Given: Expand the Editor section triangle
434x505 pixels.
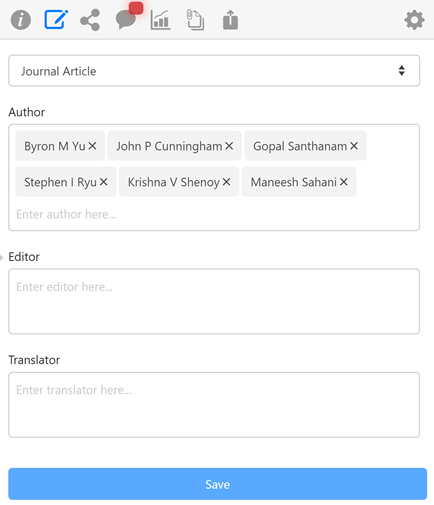Looking at the screenshot, I should [2, 257].
